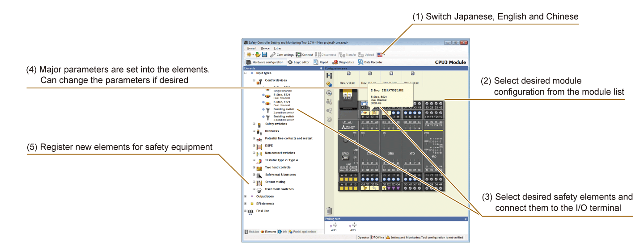Expand the Flexi Line tree node

coord(245,211)
